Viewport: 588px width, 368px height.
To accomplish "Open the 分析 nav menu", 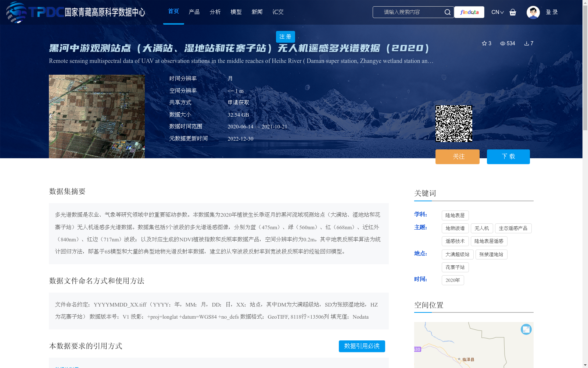I will coord(215,12).
